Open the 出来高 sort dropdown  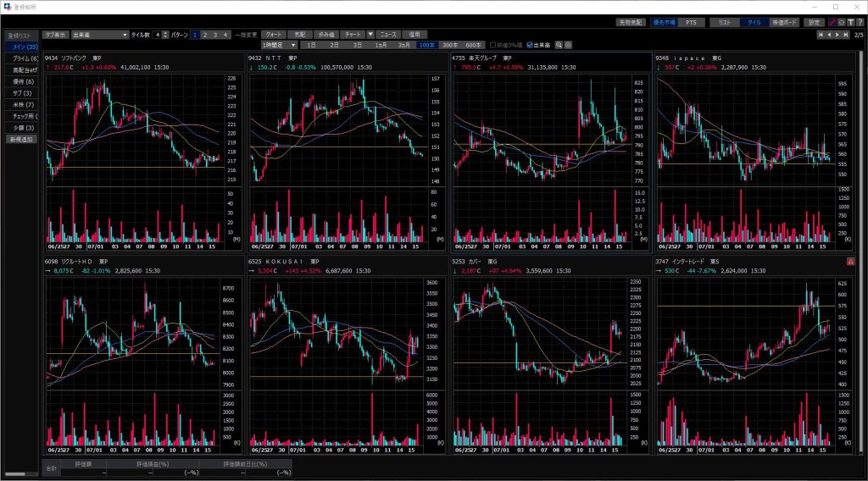point(98,35)
